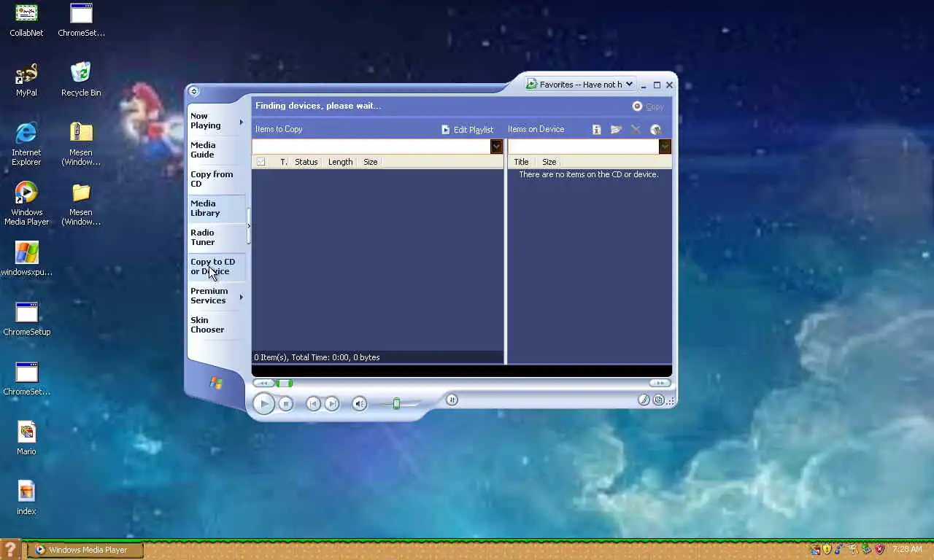Click Windows Media Player taskbar button
Screen dimensions: 934x560
(85, 550)
